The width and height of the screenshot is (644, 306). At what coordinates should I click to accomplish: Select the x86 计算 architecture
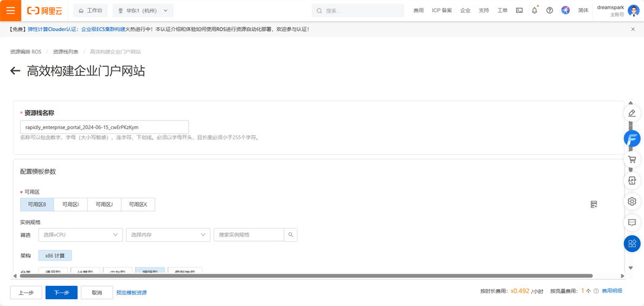(55, 255)
